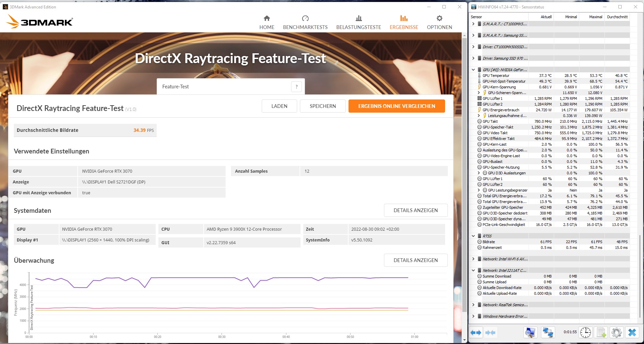Click the circle icon for Rahmenzeit

480,248
